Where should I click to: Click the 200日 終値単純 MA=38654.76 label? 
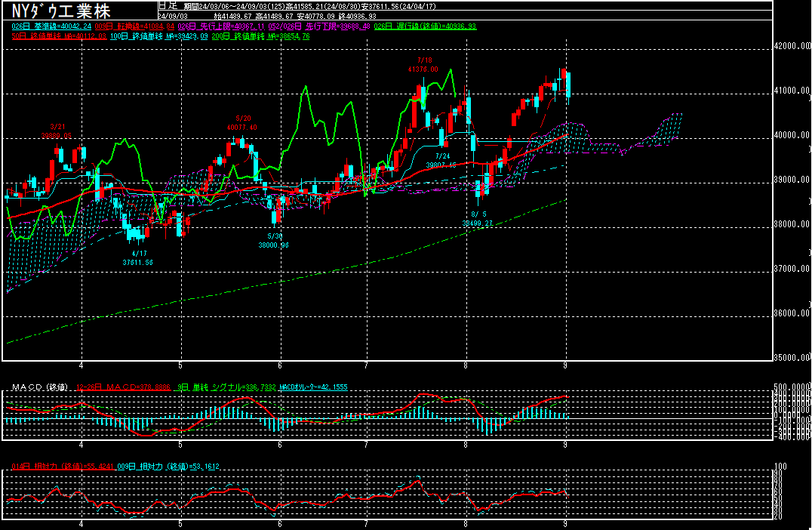260,36
